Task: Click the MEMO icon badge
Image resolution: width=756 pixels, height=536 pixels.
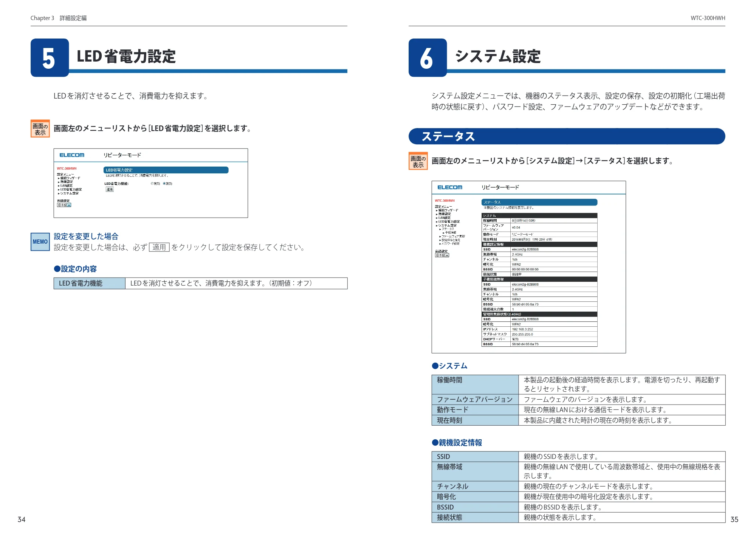Action: (x=40, y=242)
